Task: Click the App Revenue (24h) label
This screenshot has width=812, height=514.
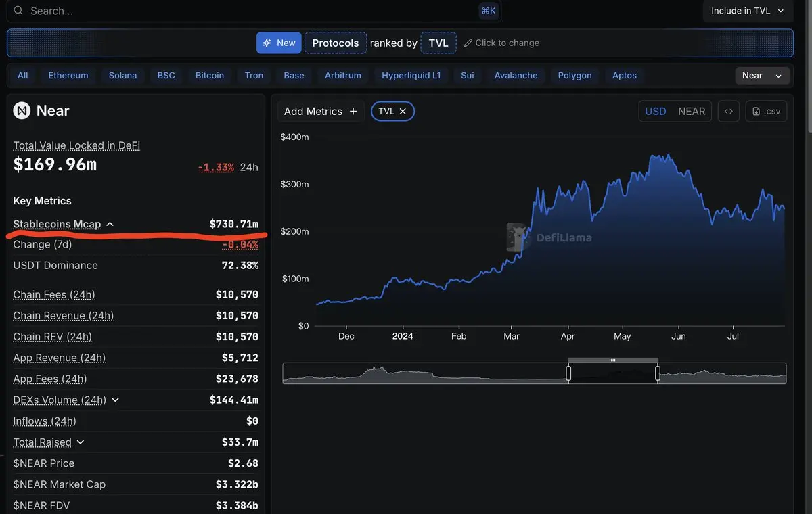Action: pos(60,358)
